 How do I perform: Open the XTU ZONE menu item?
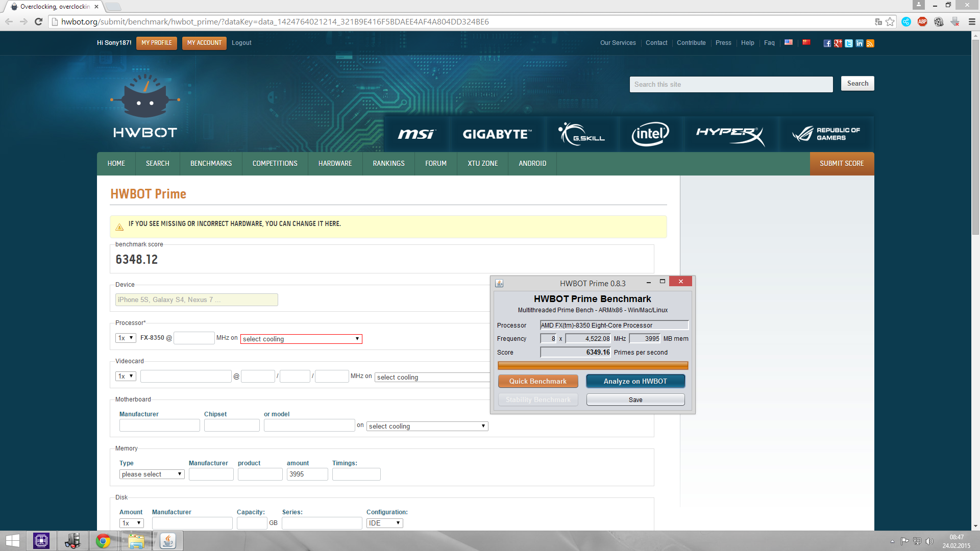click(x=482, y=163)
